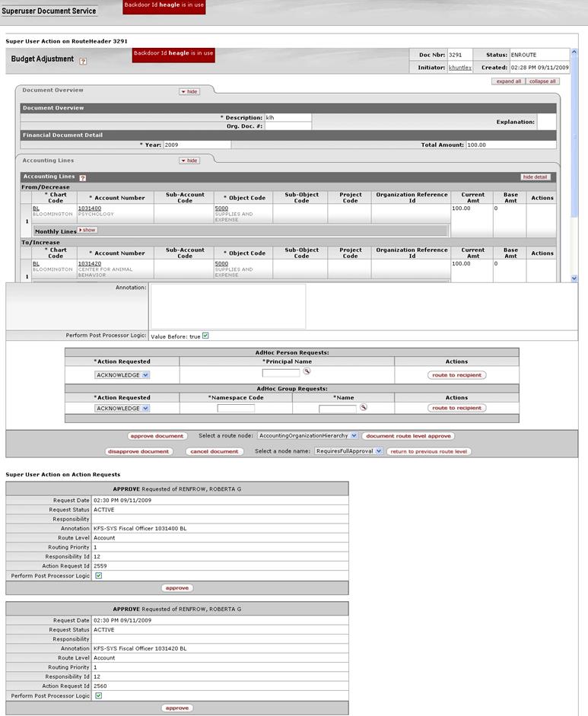Viewport: 588px width, 716px height.
Task: Click Principal Name input field
Action: click(x=281, y=373)
